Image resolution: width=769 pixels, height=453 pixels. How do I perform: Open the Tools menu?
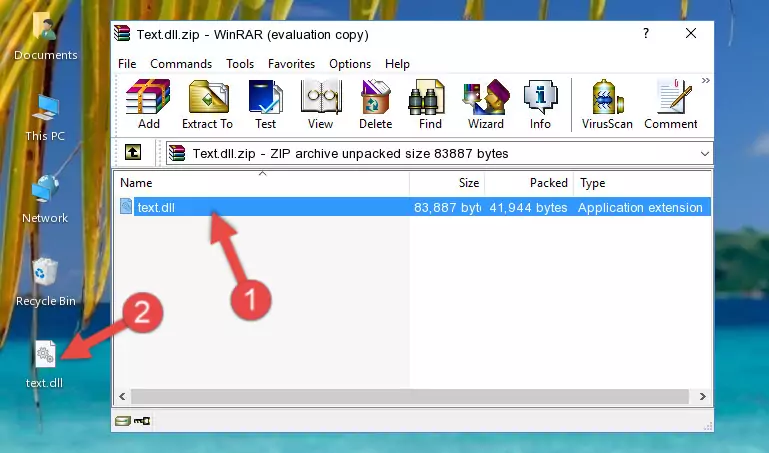240,64
